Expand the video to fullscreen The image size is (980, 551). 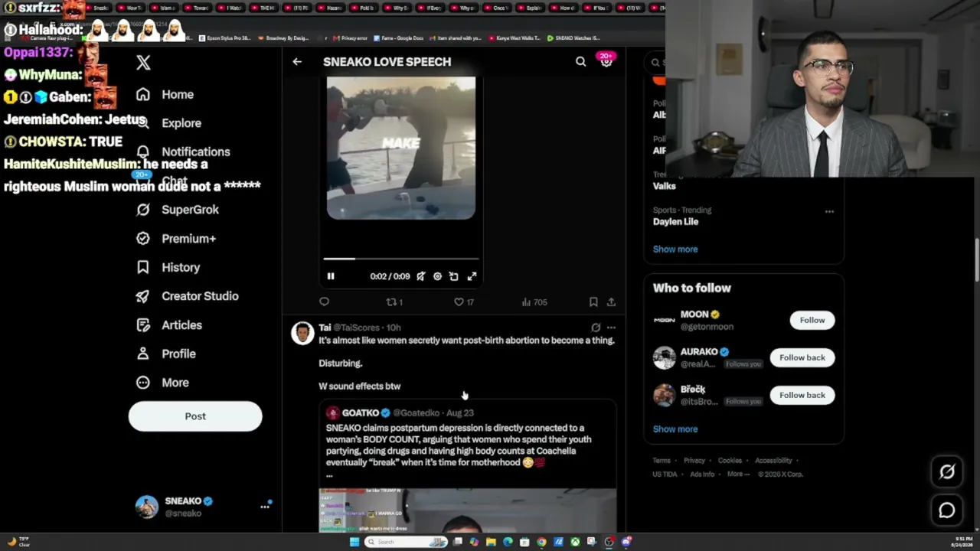click(472, 276)
